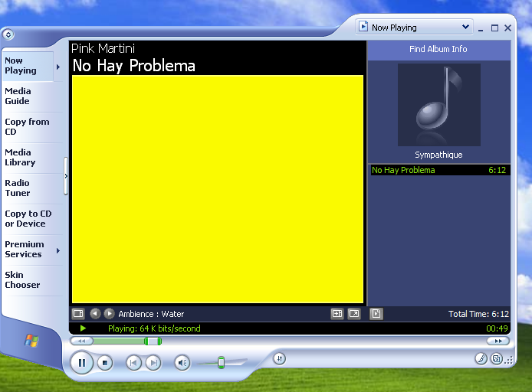View the visualization full screen
This screenshot has width=532, height=392.
click(x=354, y=314)
